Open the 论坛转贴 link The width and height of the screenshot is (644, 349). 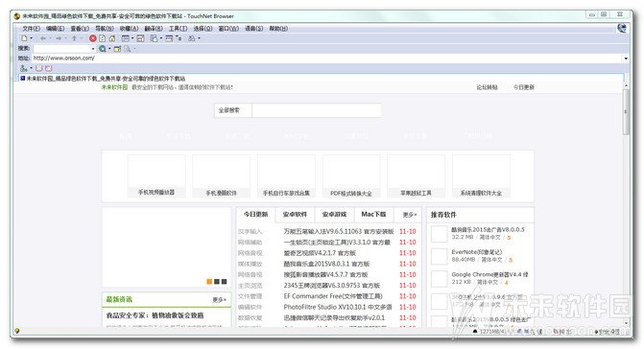488,87
